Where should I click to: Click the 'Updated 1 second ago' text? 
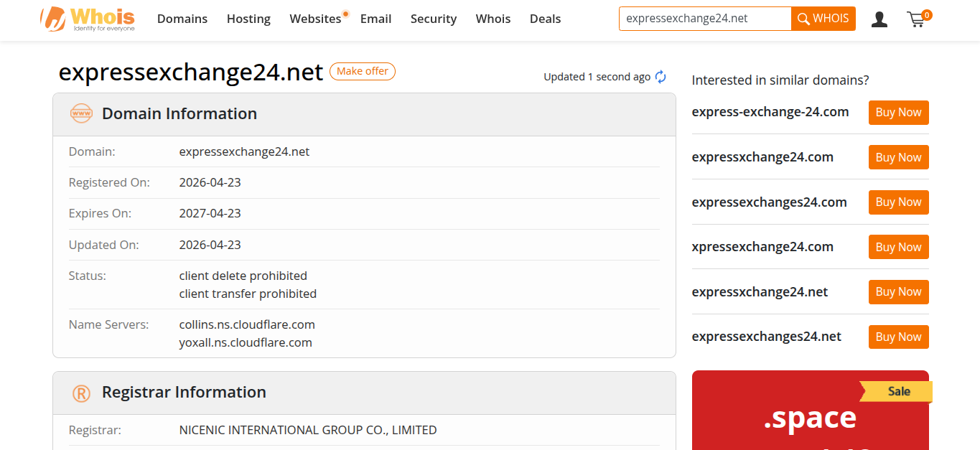[597, 77]
